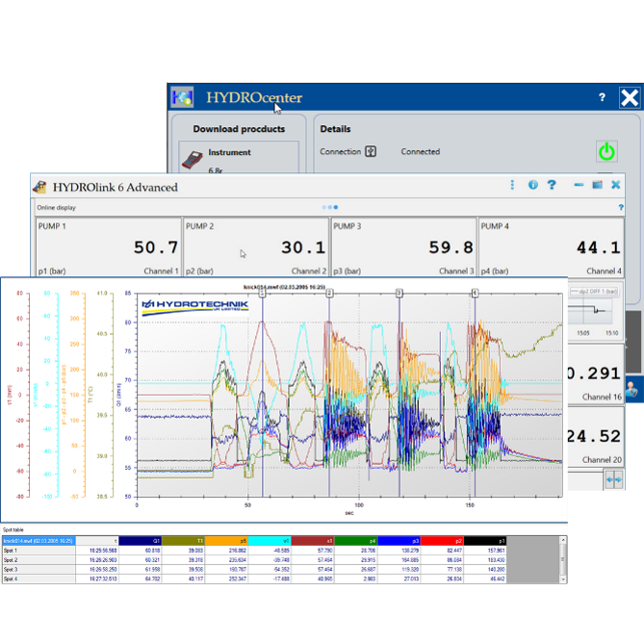Close the HYDROlink 6 Advanced window

pos(616,185)
